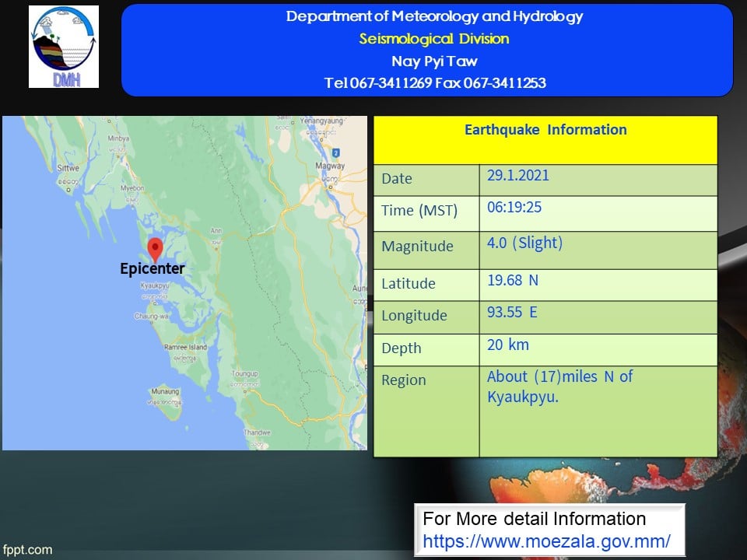Click the Latitude row label

[409, 284]
